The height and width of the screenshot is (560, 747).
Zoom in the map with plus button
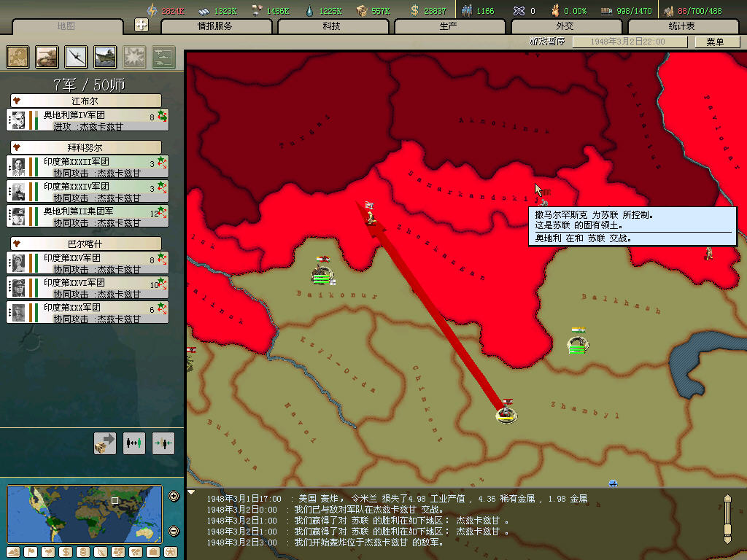[x=174, y=496]
